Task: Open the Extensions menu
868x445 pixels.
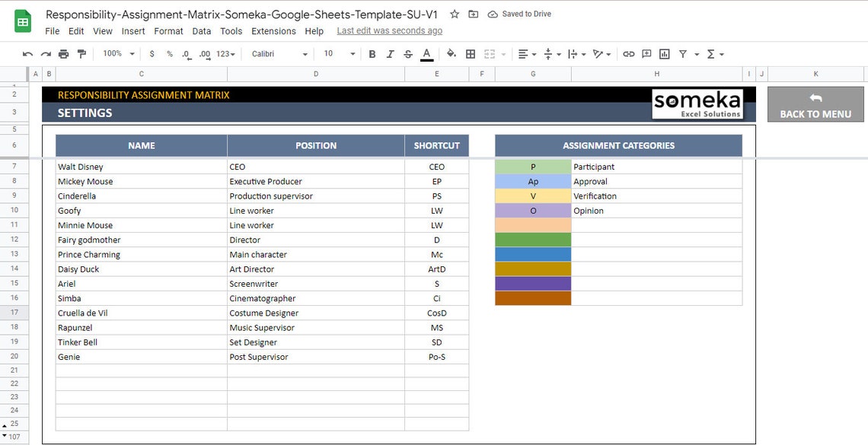Action: click(x=273, y=31)
